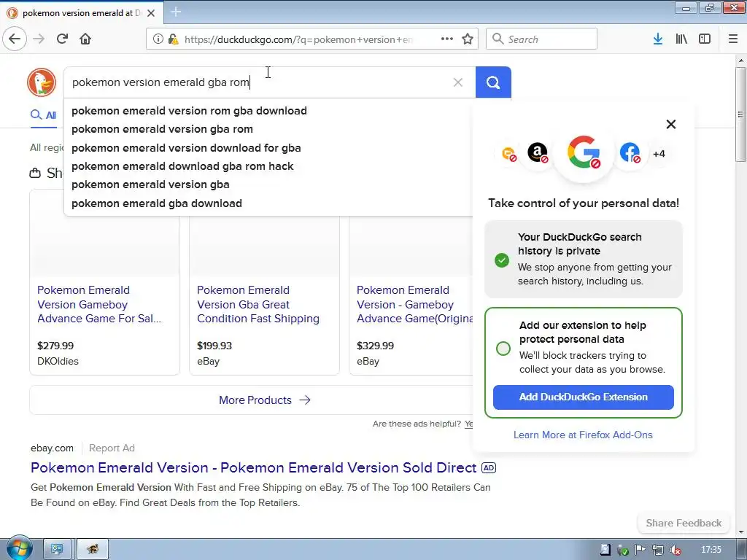Close the pokemon version emerald tab
The image size is (747, 560).
151,13
